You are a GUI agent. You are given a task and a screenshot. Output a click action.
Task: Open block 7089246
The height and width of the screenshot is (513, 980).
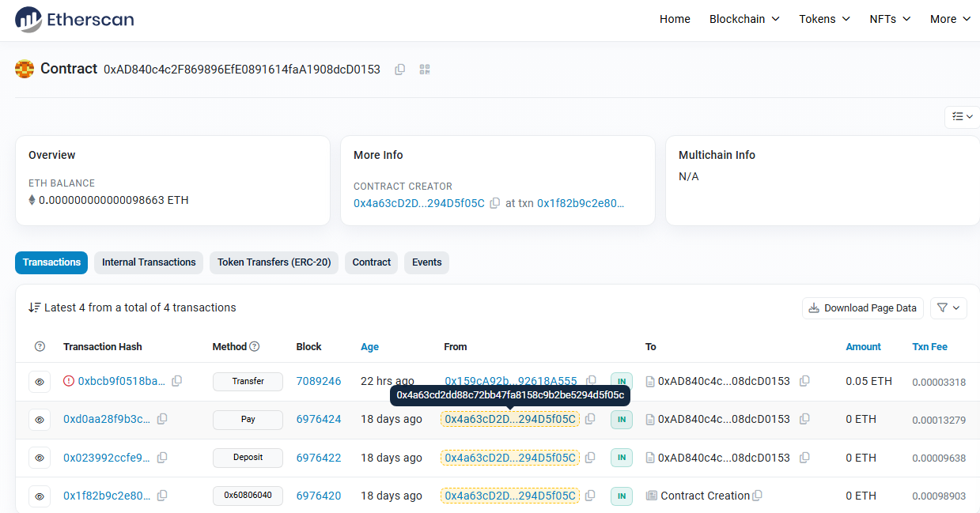click(x=319, y=381)
